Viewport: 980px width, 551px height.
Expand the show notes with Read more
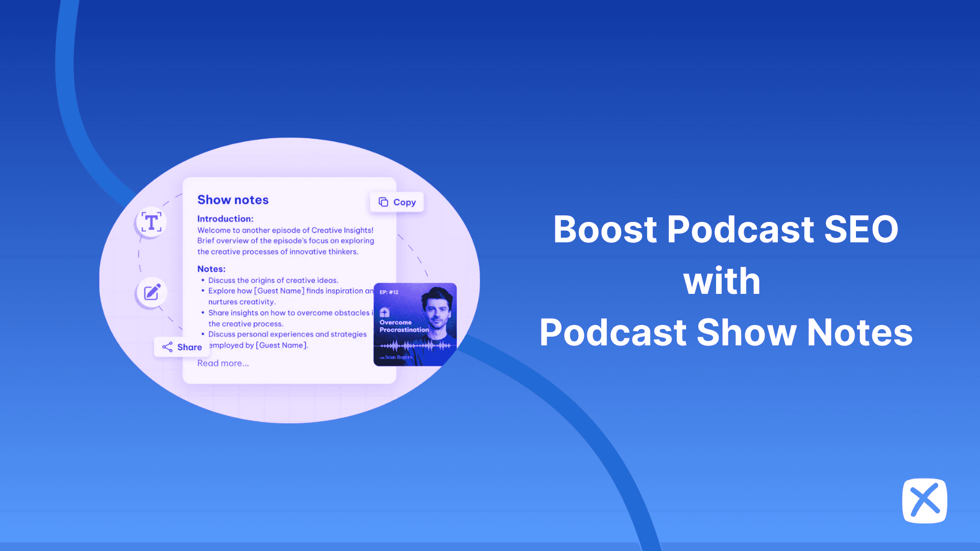point(223,363)
